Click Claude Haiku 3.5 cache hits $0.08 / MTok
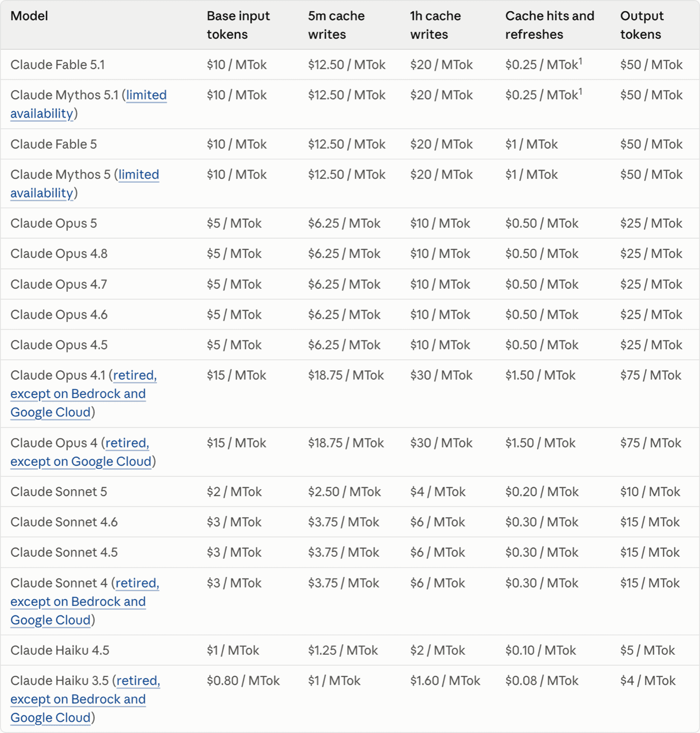 tap(542, 681)
